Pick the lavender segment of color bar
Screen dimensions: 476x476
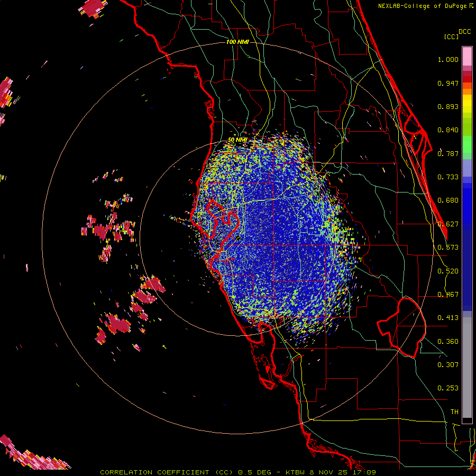(467, 168)
